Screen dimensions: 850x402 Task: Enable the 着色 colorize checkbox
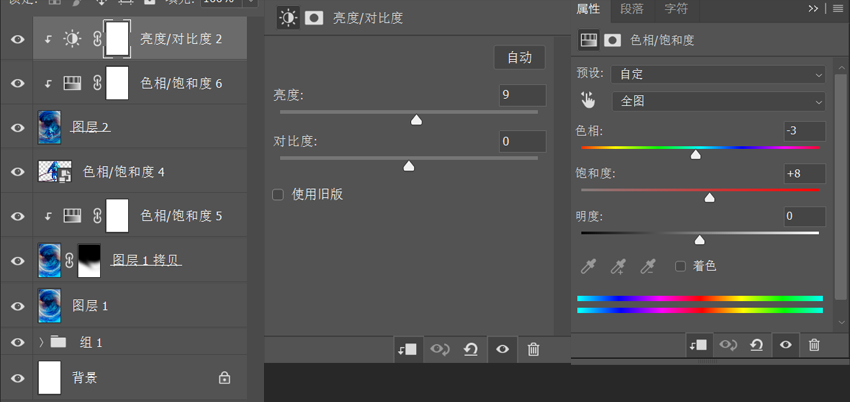pos(680,266)
